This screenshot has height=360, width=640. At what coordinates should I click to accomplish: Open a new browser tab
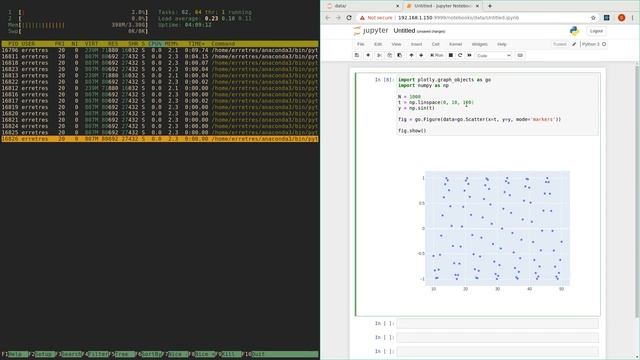[x=490, y=6]
